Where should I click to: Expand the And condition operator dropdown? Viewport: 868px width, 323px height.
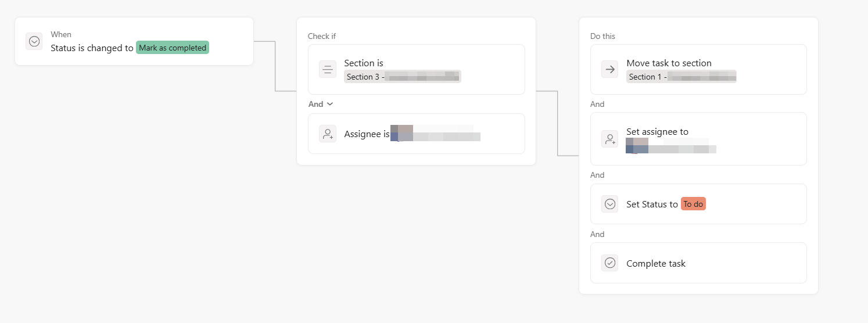click(x=321, y=104)
